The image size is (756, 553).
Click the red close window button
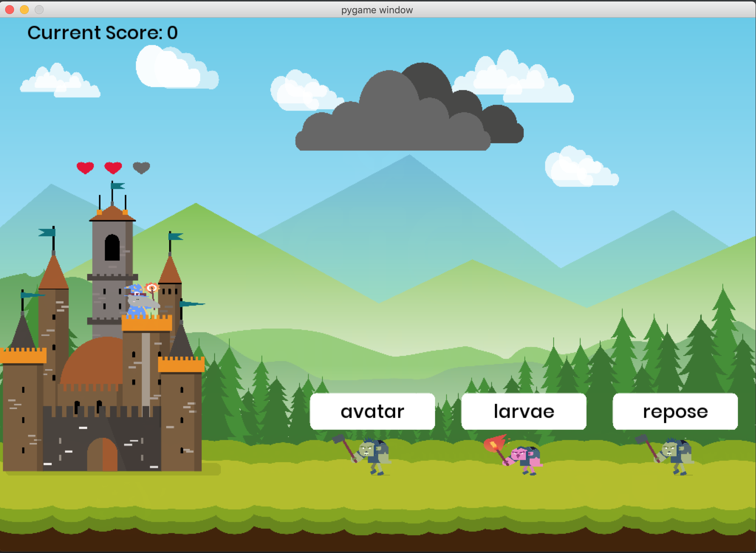click(x=10, y=10)
